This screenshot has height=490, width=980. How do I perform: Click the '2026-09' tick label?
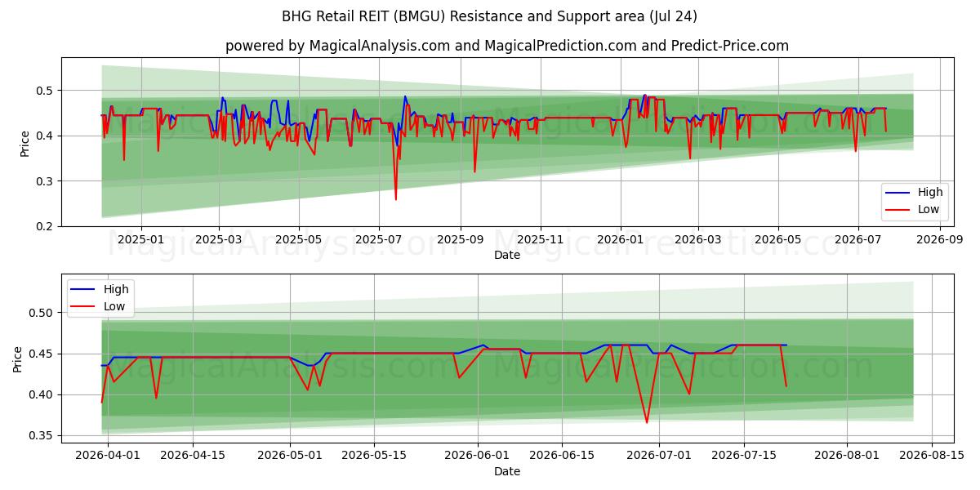pyautogui.click(x=939, y=239)
